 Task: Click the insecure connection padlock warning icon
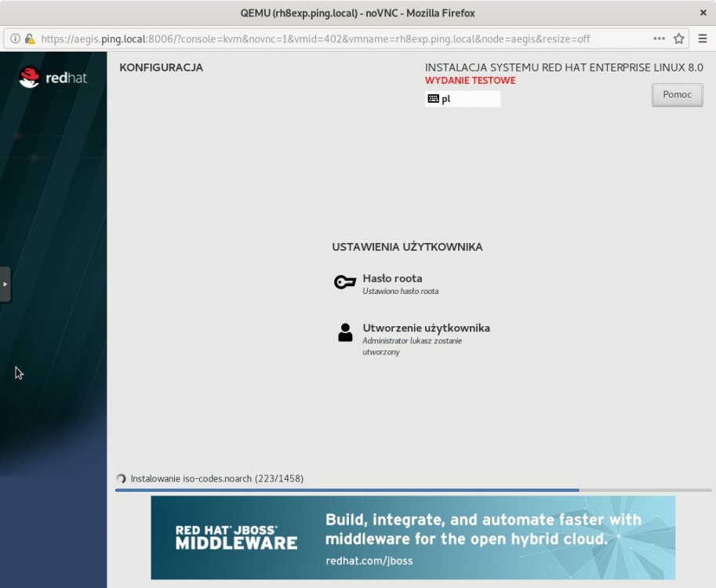click(30, 38)
